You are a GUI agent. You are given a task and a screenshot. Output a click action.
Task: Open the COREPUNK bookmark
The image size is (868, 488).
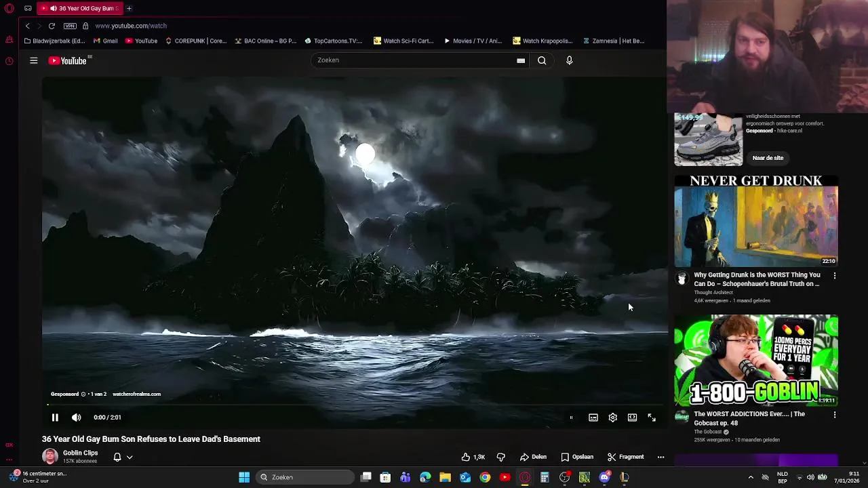click(x=195, y=41)
